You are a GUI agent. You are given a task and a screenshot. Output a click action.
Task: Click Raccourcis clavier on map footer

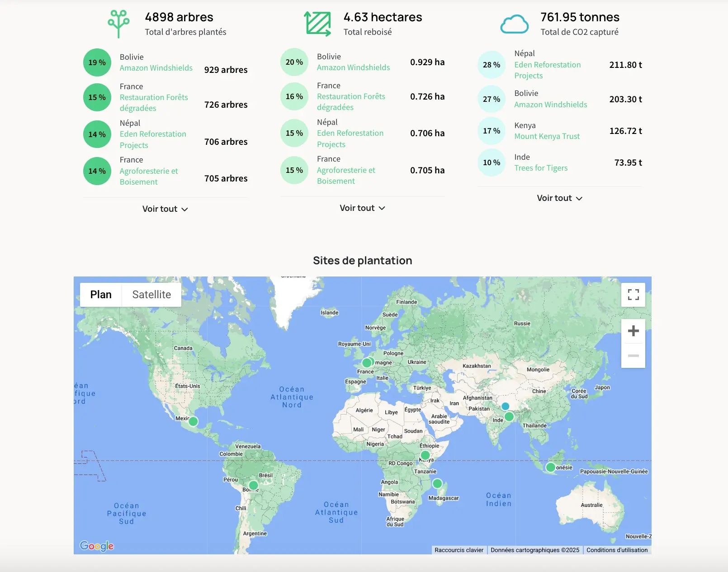(x=459, y=550)
